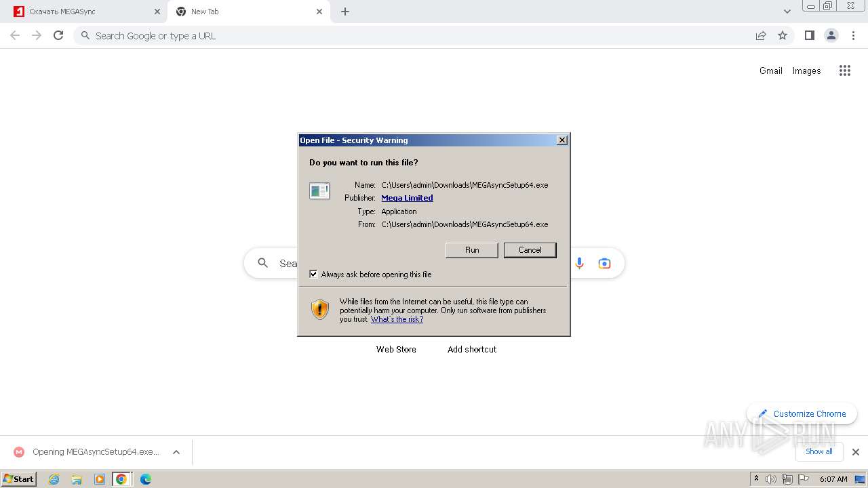
Task: Open the Chrome side panel
Action: click(x=809, y=36)
